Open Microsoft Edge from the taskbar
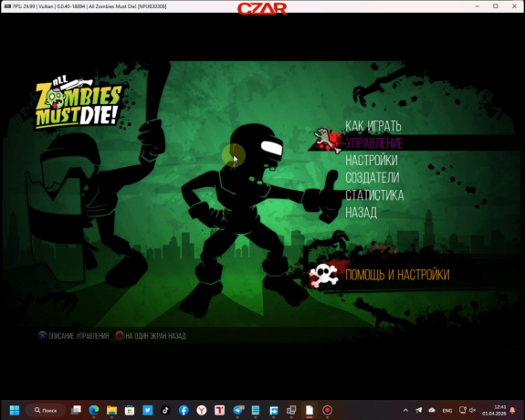Image resolution: width=525 pixels, height=420 pixels. [94, 410]
